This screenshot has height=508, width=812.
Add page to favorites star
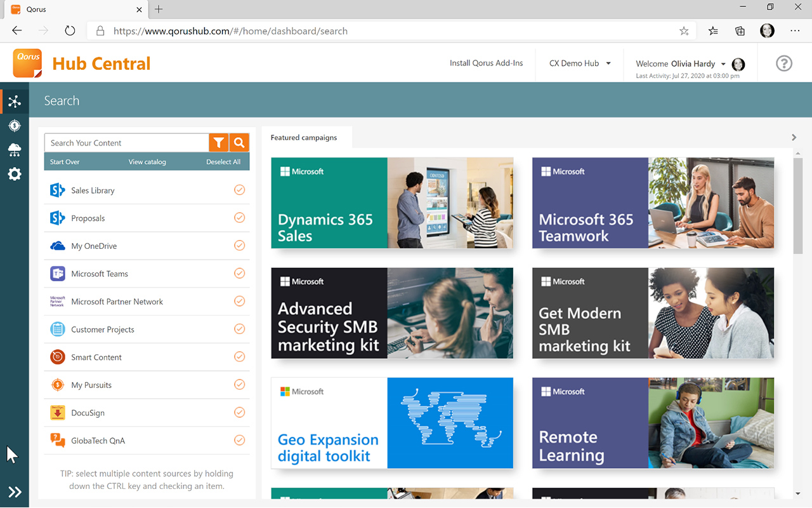coord(684,30)
